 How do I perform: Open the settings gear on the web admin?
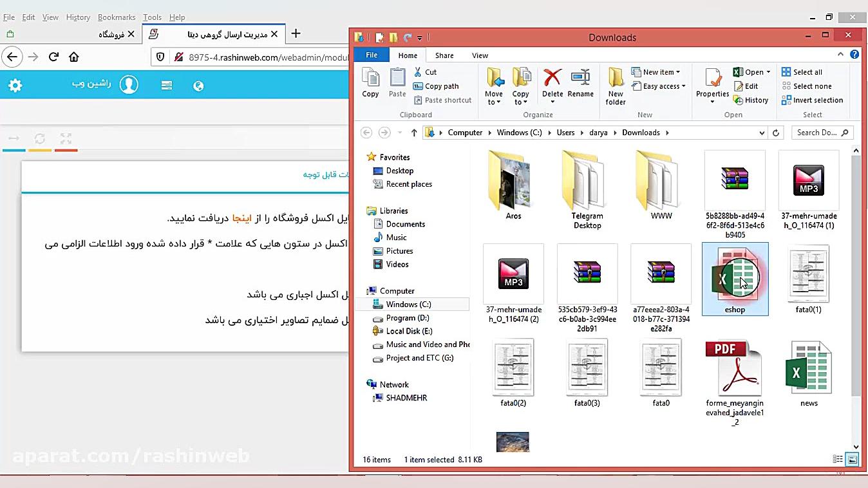[x=15, y=85]
